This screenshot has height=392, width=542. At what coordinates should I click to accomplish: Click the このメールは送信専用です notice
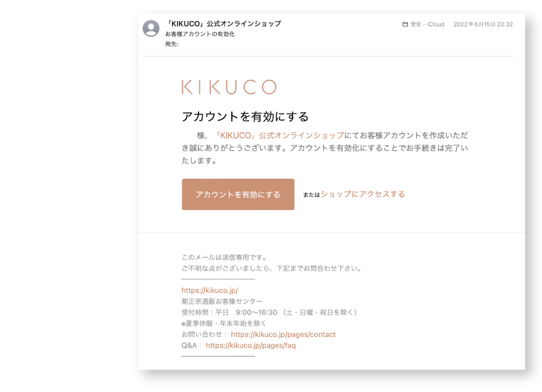point(224,257)
